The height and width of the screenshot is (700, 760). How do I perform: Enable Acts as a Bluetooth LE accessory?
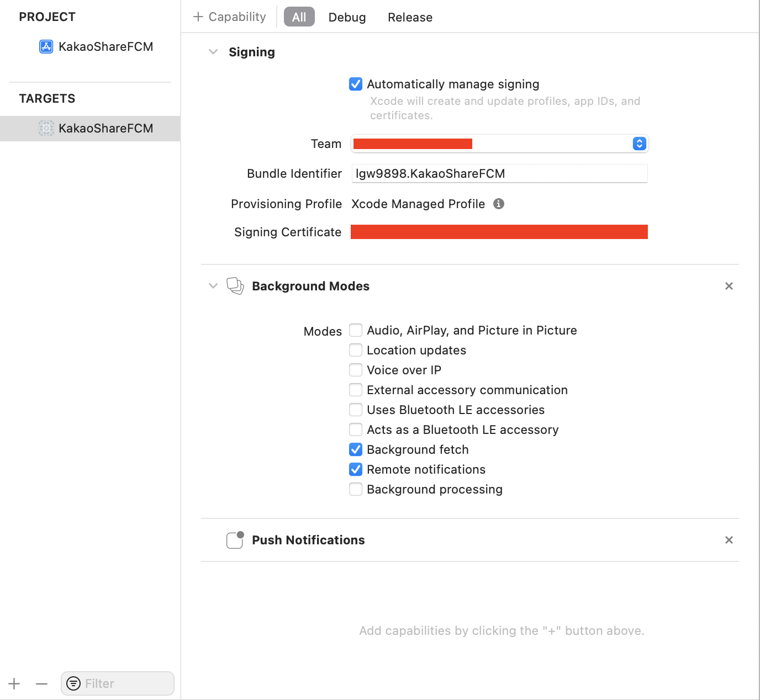tap(356, 429)
